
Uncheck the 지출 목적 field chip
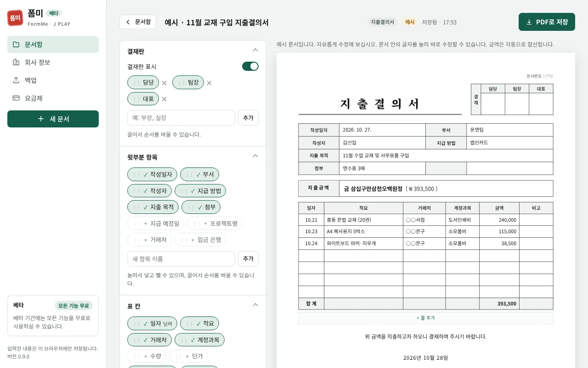153,207
